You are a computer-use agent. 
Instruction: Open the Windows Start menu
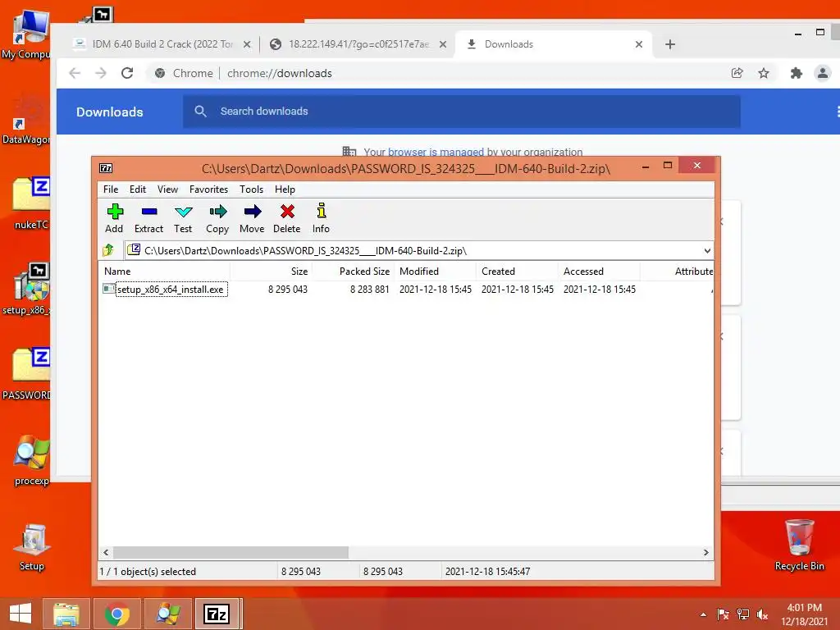[x=21, y=614]
